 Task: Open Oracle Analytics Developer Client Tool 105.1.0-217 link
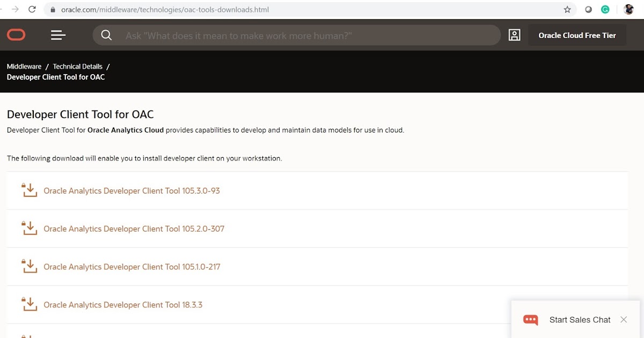pos(133,266)
